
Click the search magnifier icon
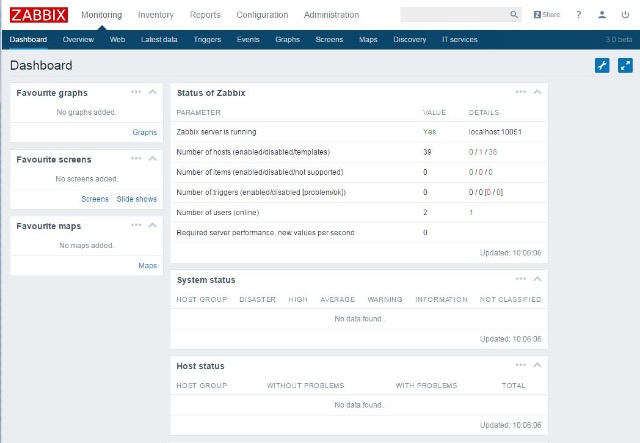click(514, 15)
